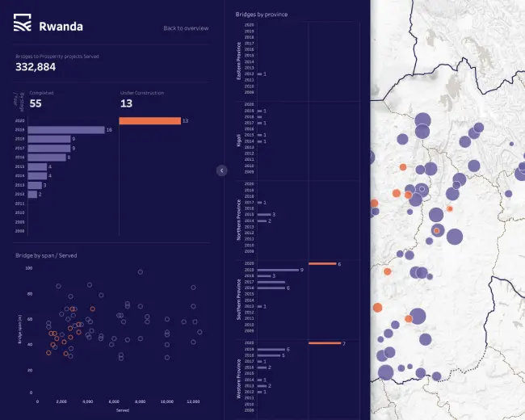The height and width of the screenshot is (420, 525).
Task: Select the orange Under Construction bar labeled 13
Action: pos(149,121)
